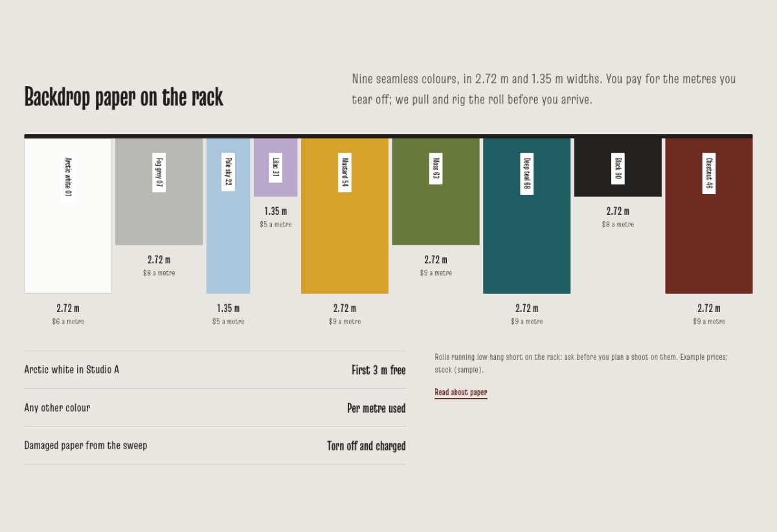Select the Moss 63 paper roll
Screen dimensions: 777x532
pos(436,192)
